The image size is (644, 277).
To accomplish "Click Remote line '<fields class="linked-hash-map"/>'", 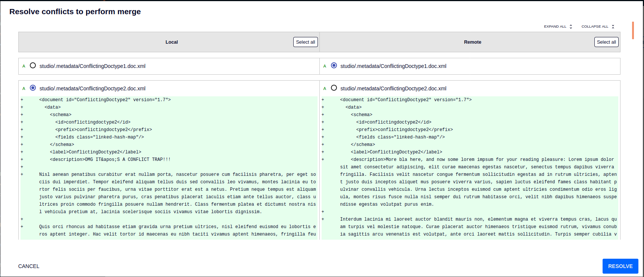I will click(400, 137).
